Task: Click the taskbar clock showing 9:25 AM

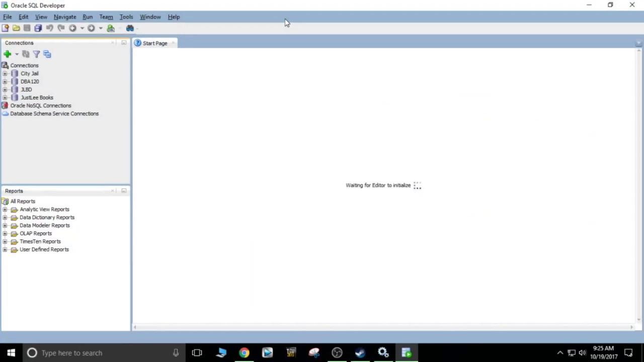Action: 603,352
